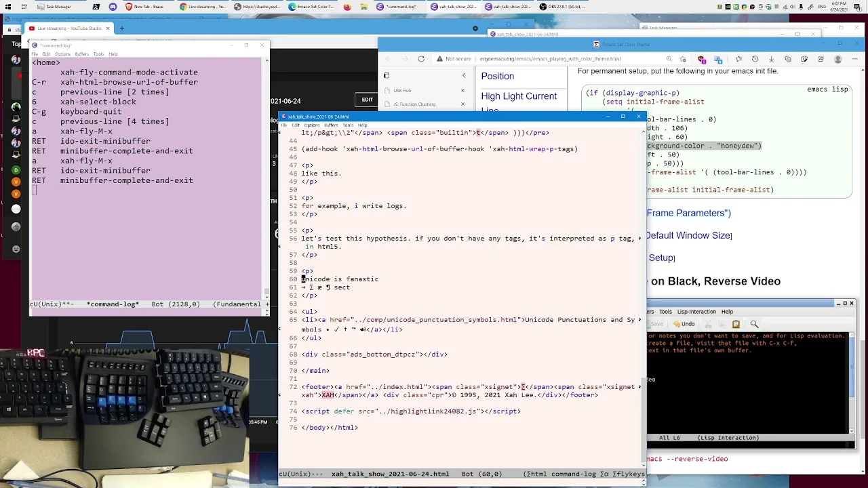Open Tools menu in xah_talk_show Emacs window
Screen dimensions: 868x488
coord(347,125)
